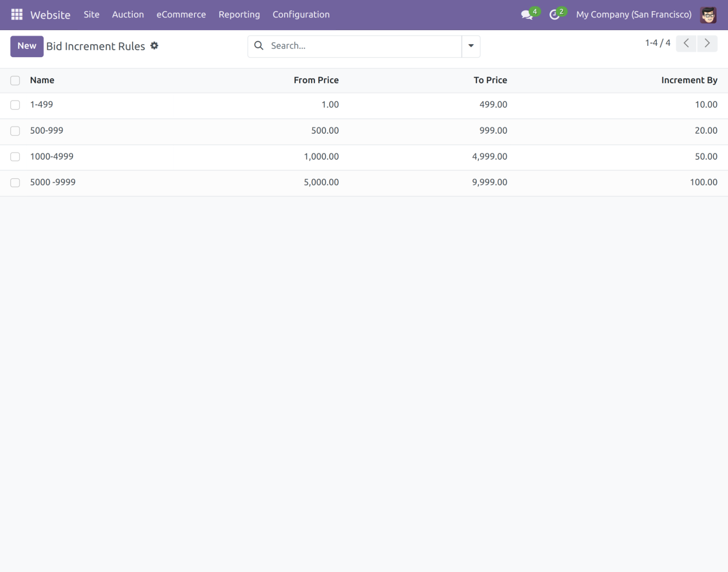The height and width of the screenshot is (572, 728).
Task: Open the rule named 500-999
Action: tap(47, 130)
